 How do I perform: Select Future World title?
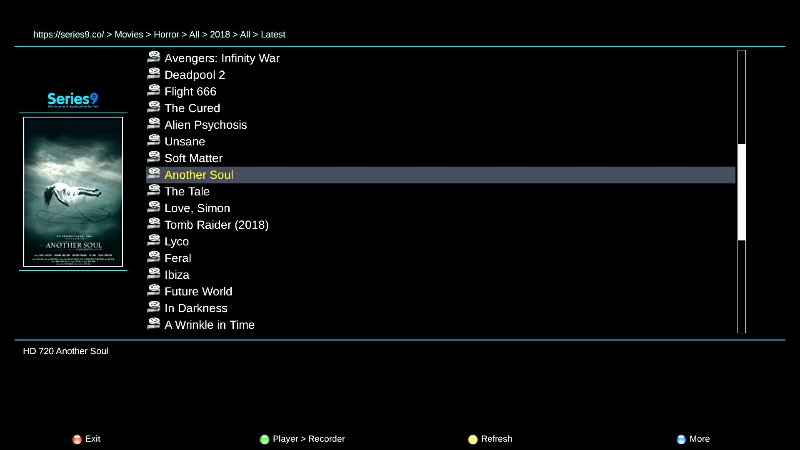click(x=198, y=291)
